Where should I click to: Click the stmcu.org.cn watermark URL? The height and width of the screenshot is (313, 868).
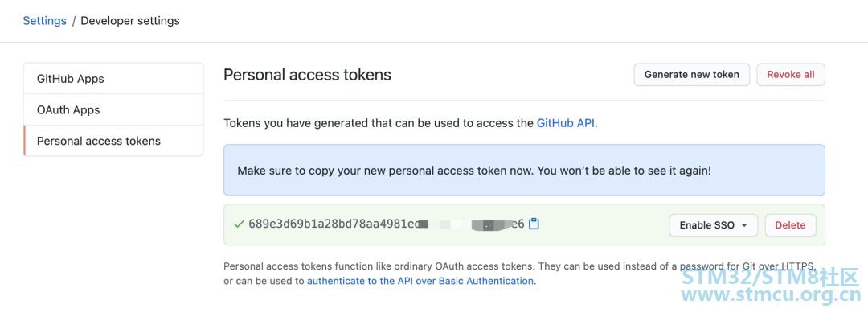[771, 294]
